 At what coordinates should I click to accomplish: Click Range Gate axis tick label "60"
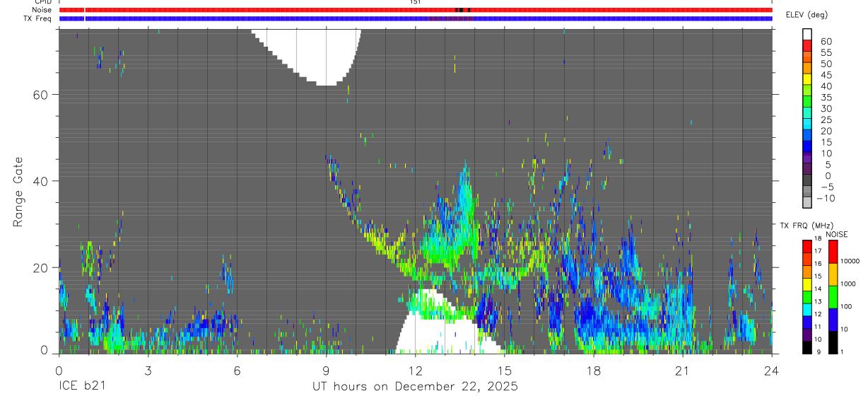[39, 95]
